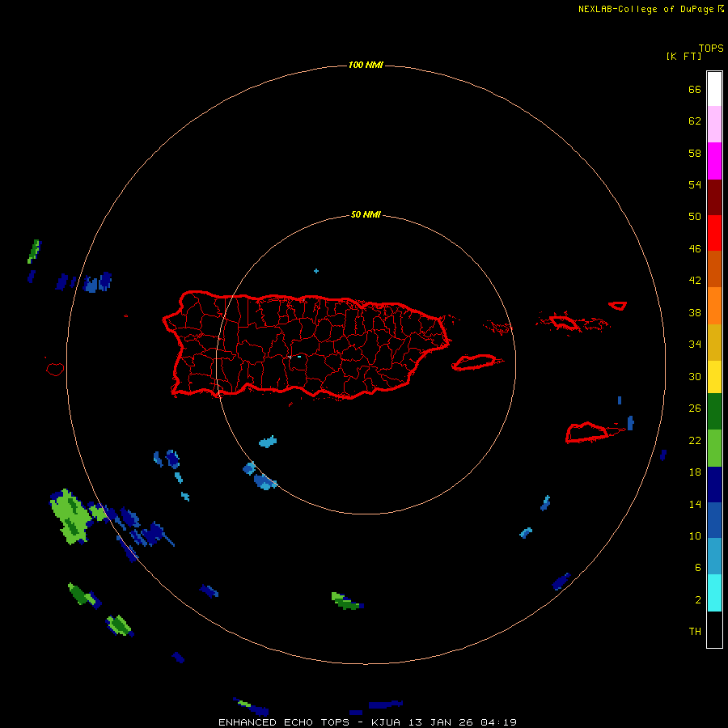Viewport: 728px width, 728px height.
Task: Click the legend value "34"
Action: (695, 345)
